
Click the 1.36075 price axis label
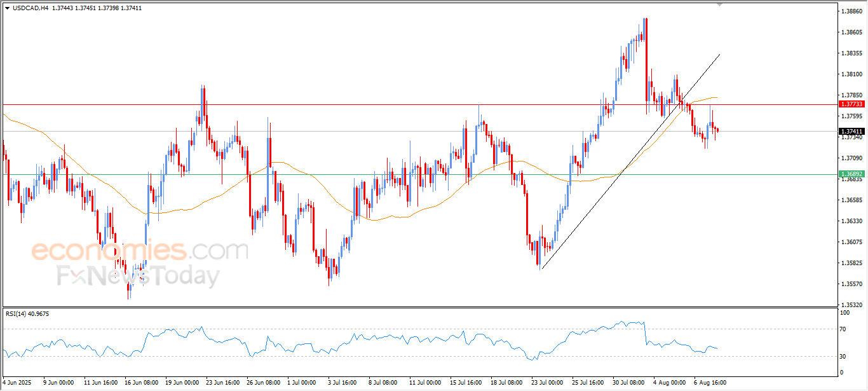[851, 242]
